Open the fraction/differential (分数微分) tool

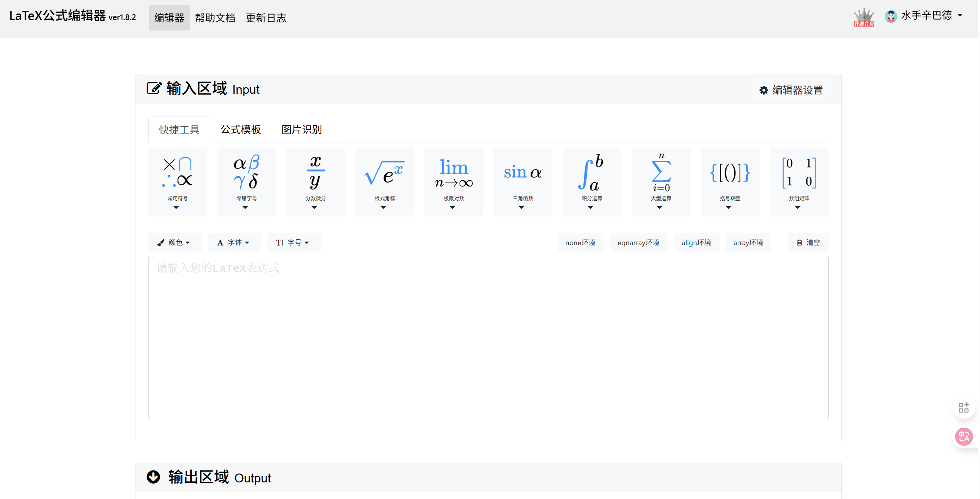[x=316, y=181]
